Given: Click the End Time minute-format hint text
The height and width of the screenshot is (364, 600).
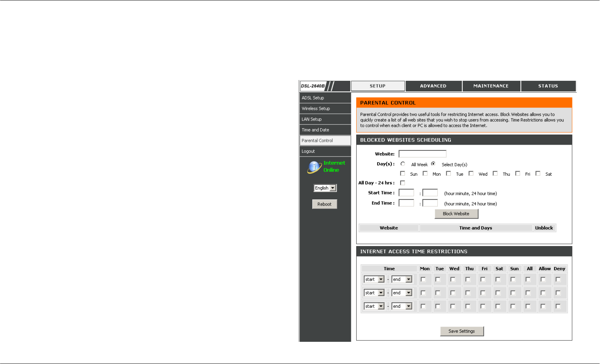Looking at the screenshot, I should point(471,204).
